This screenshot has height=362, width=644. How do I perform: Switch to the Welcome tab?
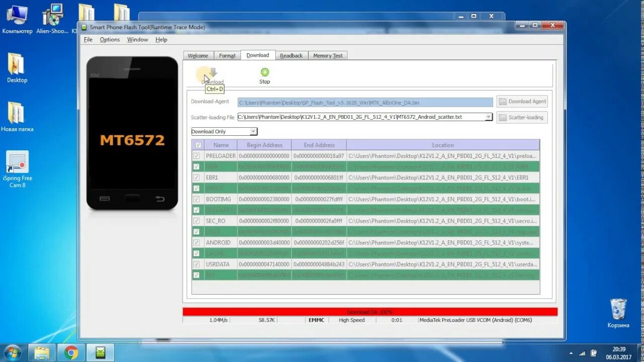198,56
